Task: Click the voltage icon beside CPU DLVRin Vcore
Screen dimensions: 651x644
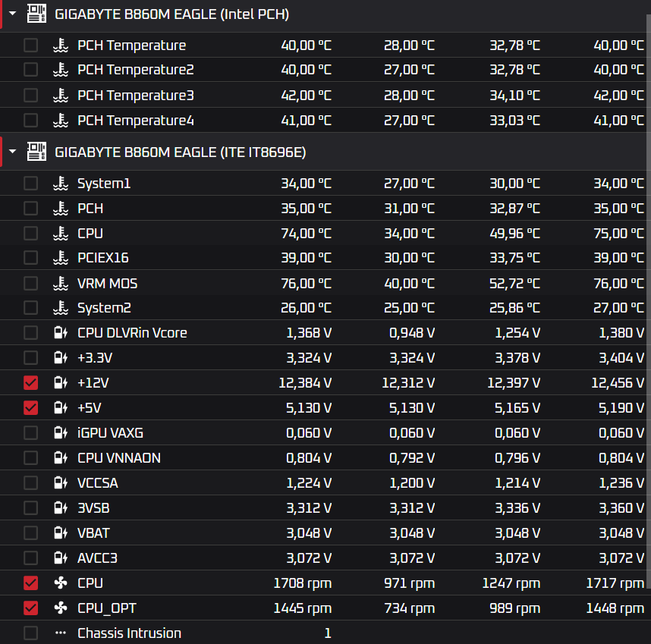Action: click(61, 333)
